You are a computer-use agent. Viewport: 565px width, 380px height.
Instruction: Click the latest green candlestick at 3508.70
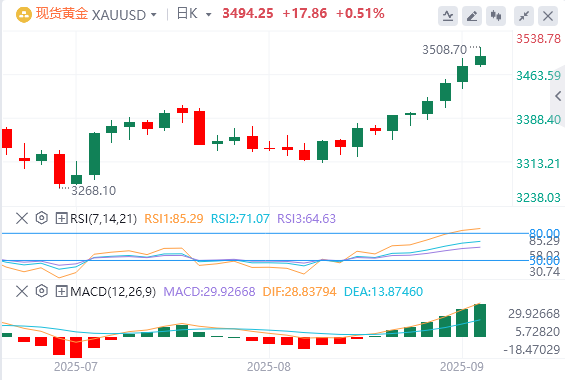[481, 60]
